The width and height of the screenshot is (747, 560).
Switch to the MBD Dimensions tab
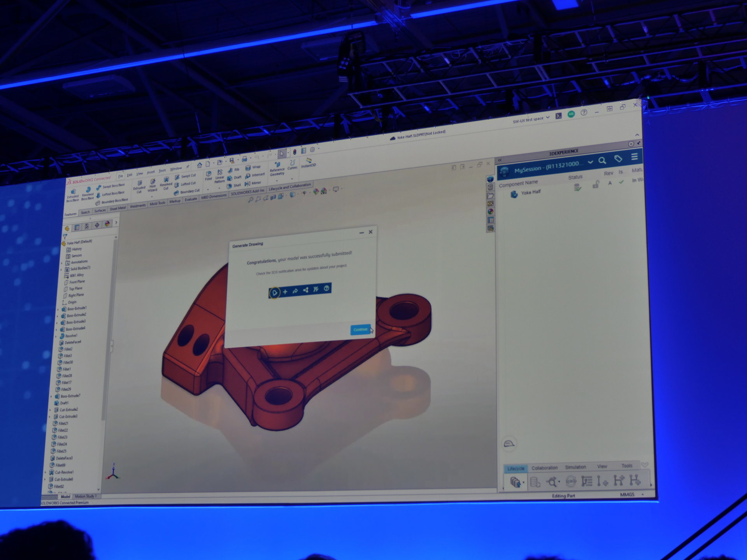click(214, 196)
